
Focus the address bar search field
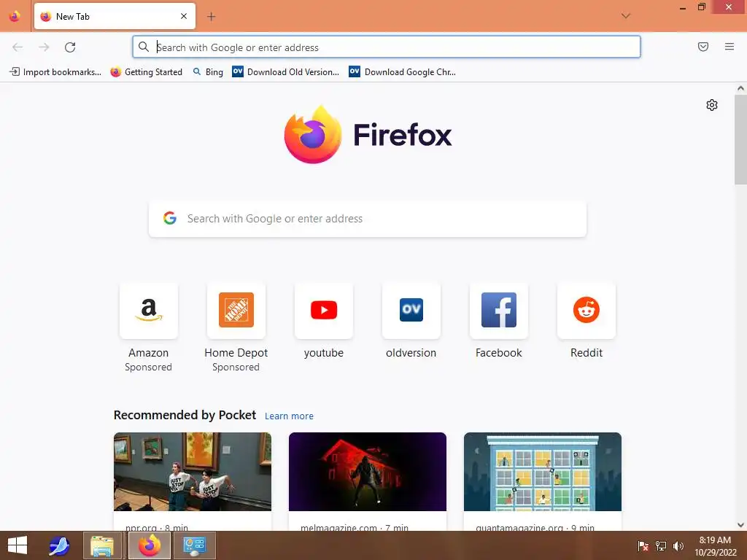387,47
